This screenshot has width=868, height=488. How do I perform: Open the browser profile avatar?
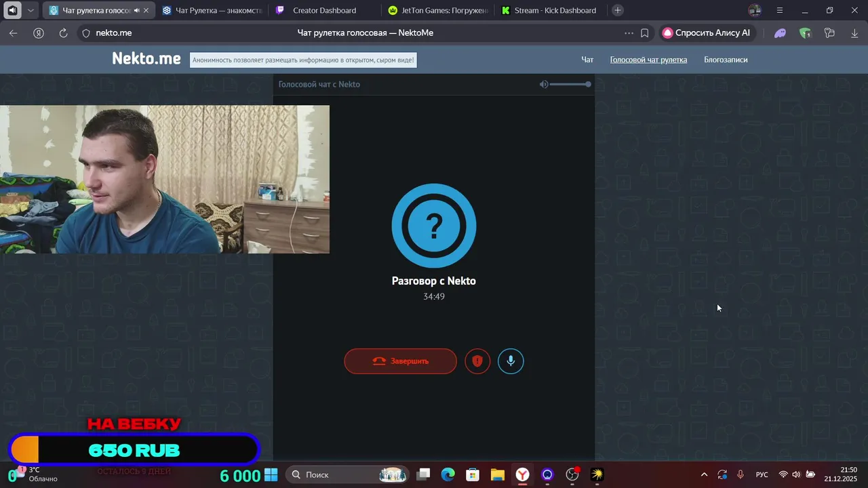(755, 10)
